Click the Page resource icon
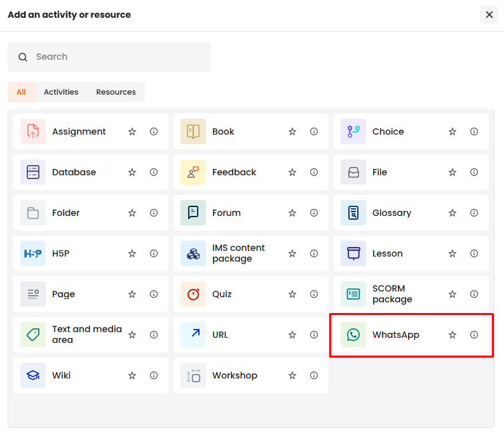Image resolution: width=504 pixels, height=435 pixels. tap(33, 294)
